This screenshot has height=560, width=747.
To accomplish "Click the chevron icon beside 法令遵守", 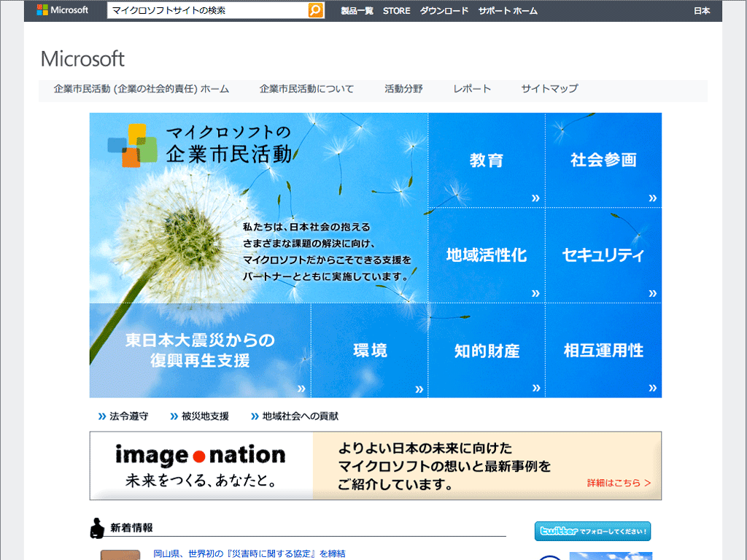I will pyautogui.click(x=102, y=416).
